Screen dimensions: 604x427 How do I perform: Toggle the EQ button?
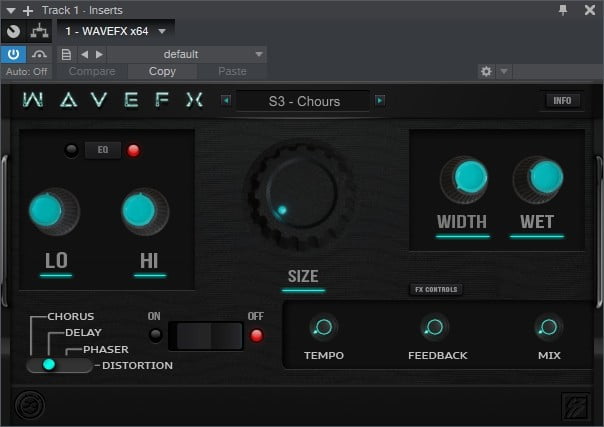(x=103, y=150)
